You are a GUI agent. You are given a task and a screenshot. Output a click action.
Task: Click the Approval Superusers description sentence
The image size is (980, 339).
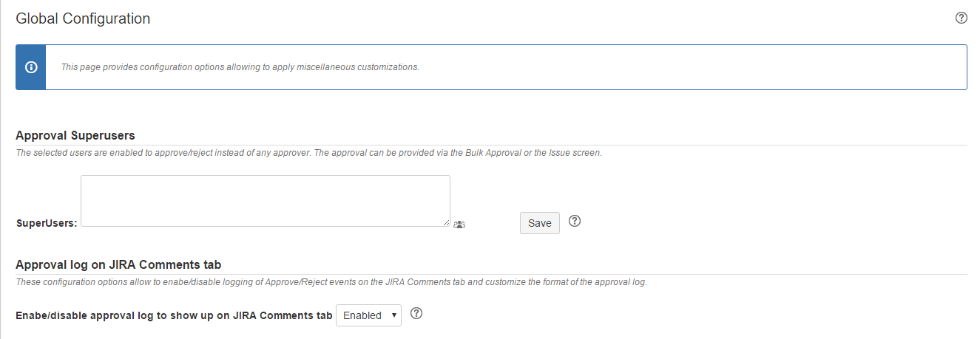(308, 154)
